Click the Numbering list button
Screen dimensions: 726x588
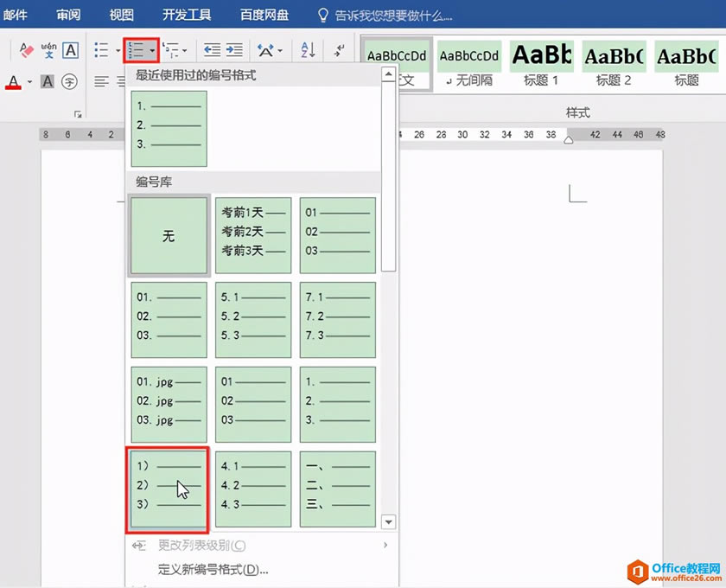137,50
